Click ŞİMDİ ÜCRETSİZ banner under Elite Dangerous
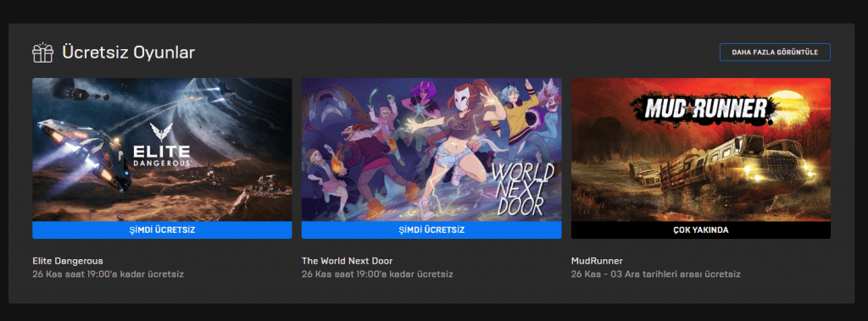The image size is (868, 321). [x=162, y=230]
